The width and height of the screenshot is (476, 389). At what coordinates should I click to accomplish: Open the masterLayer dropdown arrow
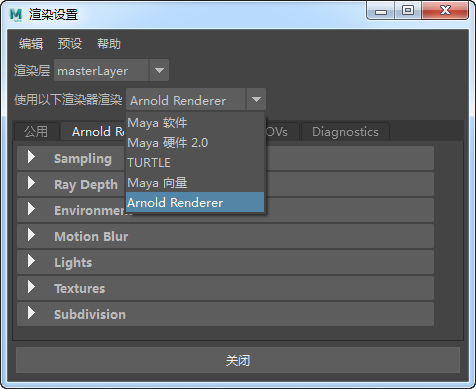click(159, 70)
